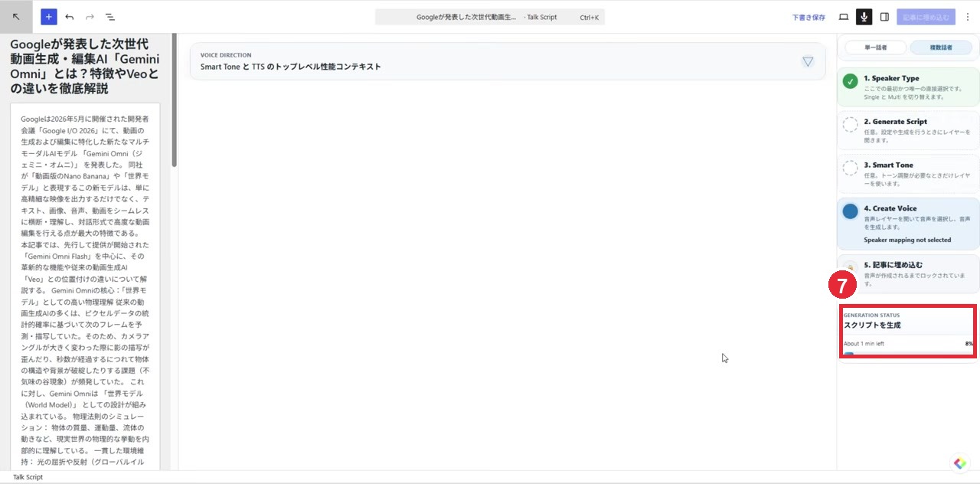Open the block inserter plus button

(49, 16)
